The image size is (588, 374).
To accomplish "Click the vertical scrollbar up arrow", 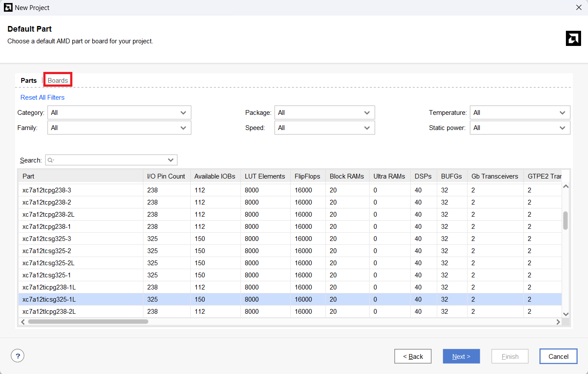I will [x=565, y=186].
